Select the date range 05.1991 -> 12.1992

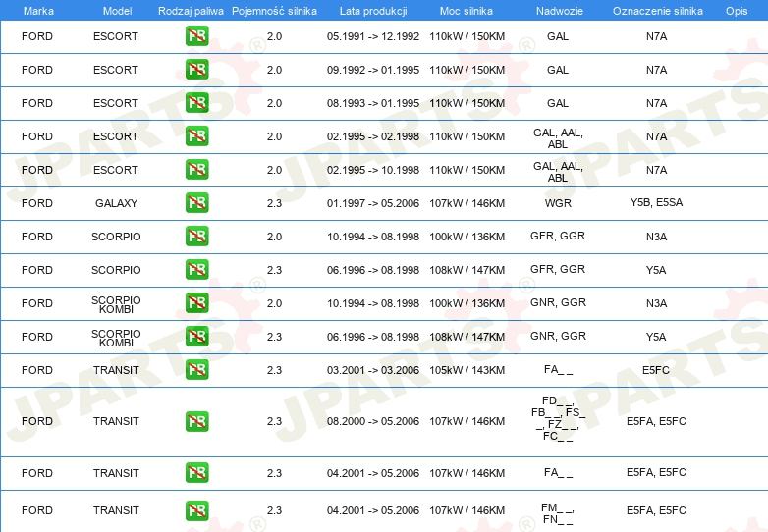373,36
